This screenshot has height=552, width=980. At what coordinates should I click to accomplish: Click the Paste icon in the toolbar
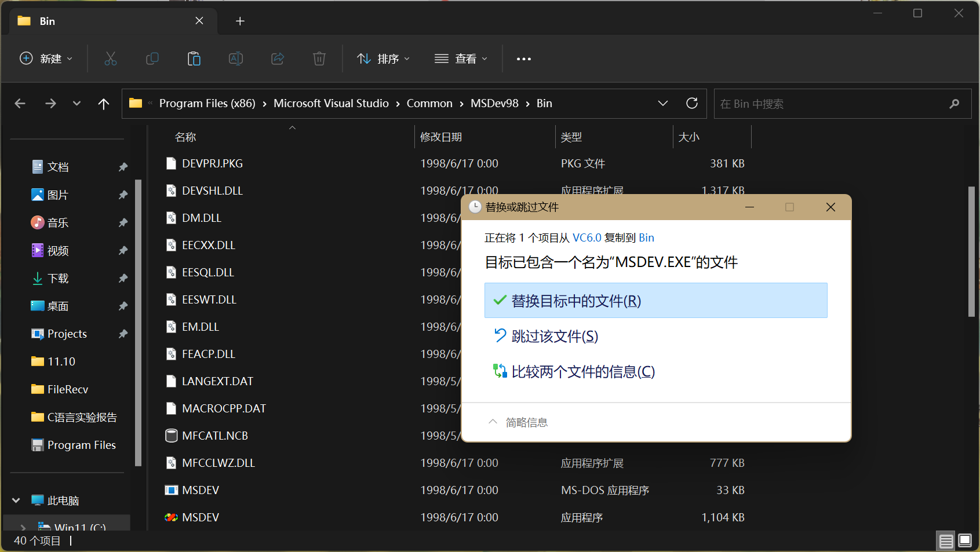(194, 59)
